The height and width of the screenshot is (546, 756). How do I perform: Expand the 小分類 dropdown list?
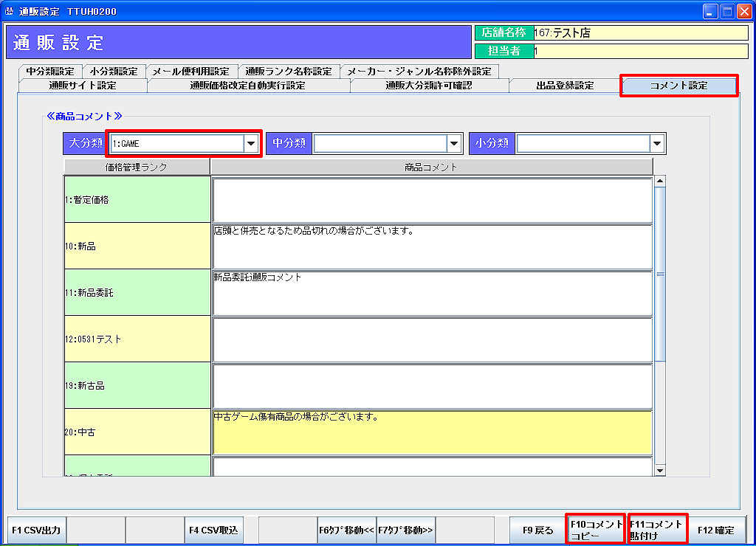[656, 143]
